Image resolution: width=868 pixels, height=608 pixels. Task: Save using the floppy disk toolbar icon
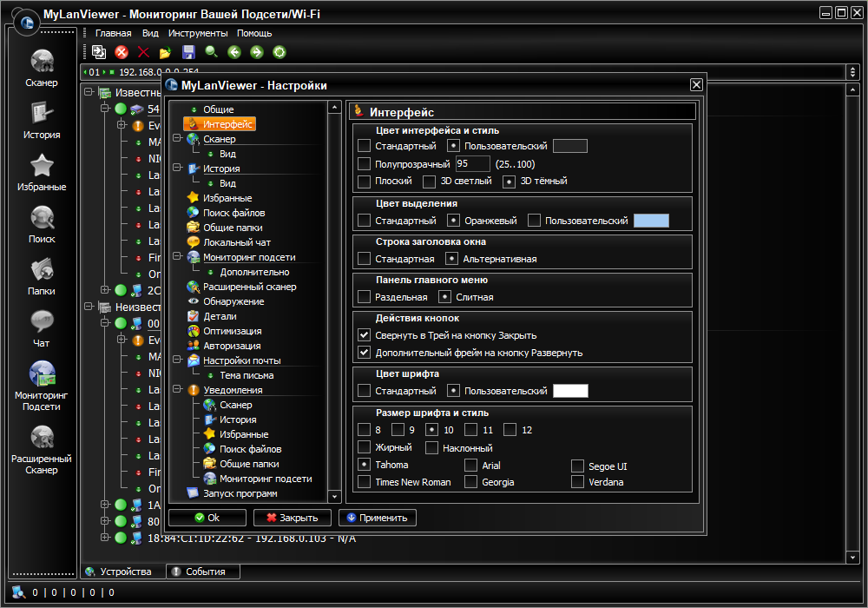click(x=188, y=52)
